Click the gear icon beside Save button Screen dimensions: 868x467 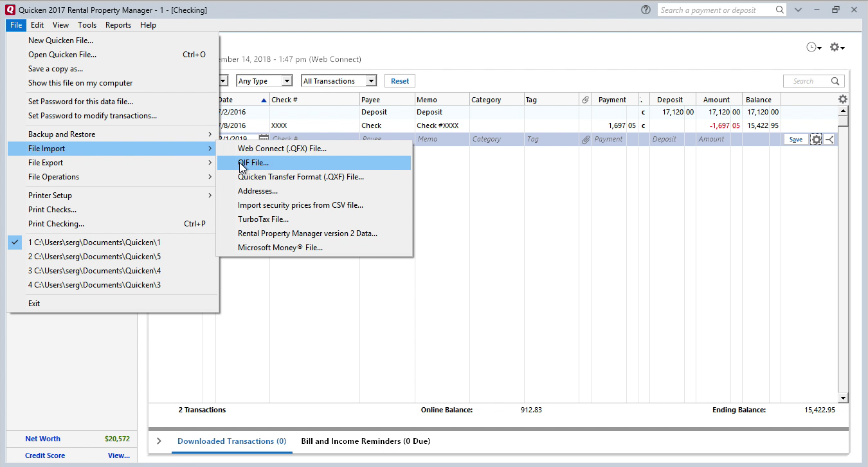(816, 139)
